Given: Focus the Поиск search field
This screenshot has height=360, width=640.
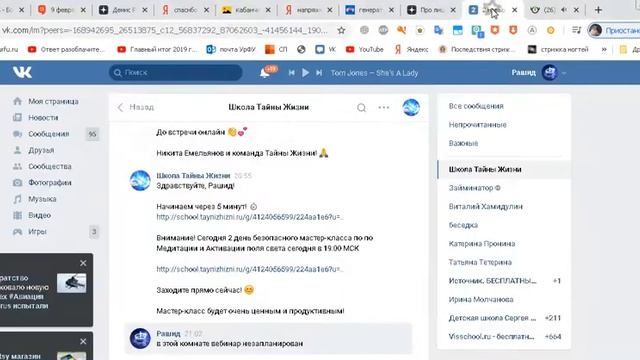Looking at the screenshot, I should click(176, 73).
